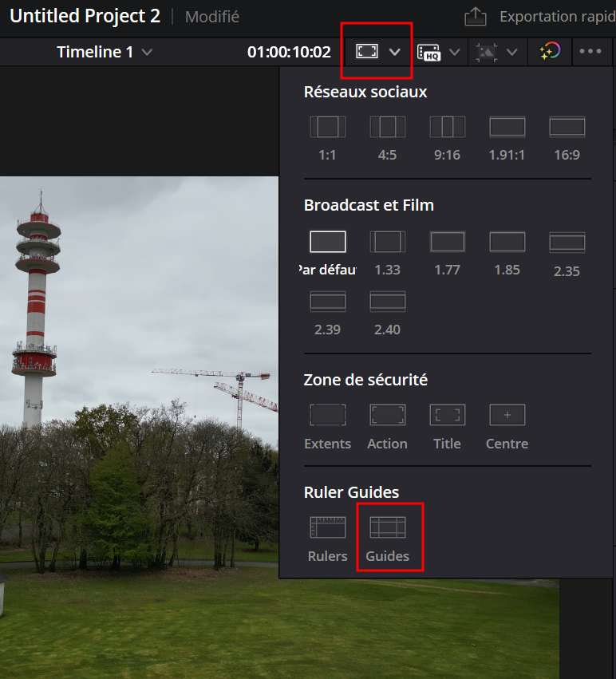Click the quick export upload icon
This screenshot has width=616, height=679.
pyautogui.click(x=476, y=17)
